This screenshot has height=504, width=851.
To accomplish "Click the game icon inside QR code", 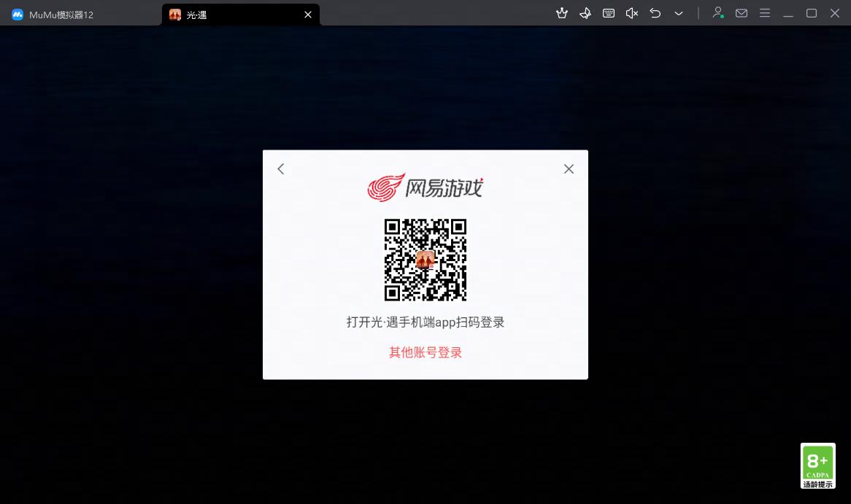I will pyautogui.click(x=425, y=260).
